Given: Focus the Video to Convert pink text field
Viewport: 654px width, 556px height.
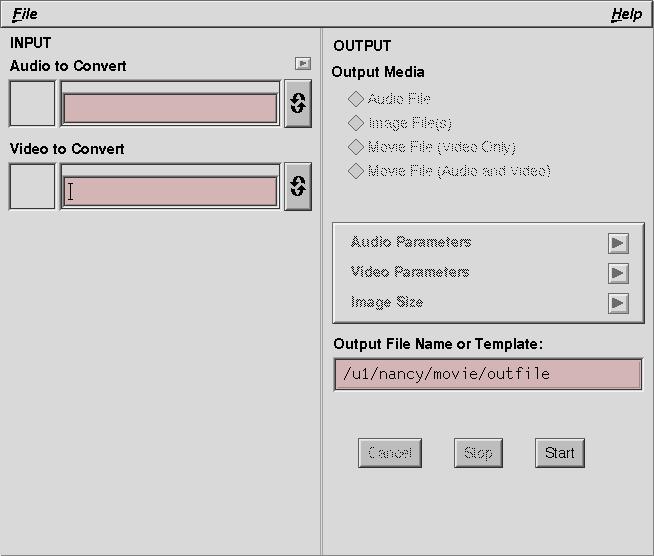Looking at the screenshot, I should 170,191.
